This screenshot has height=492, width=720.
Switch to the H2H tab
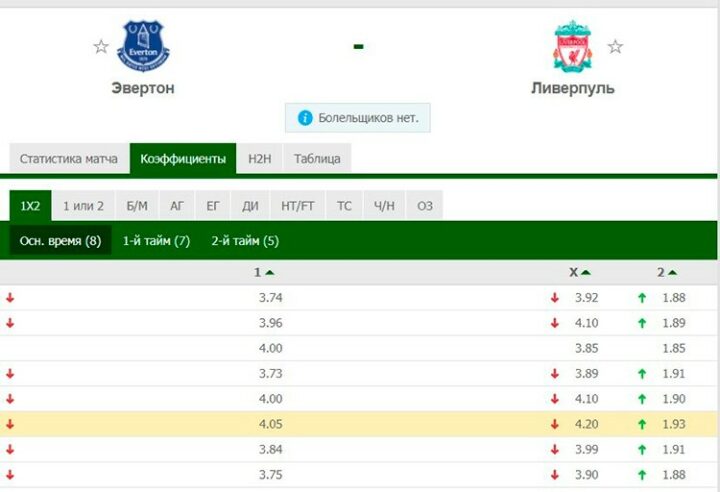260,159
